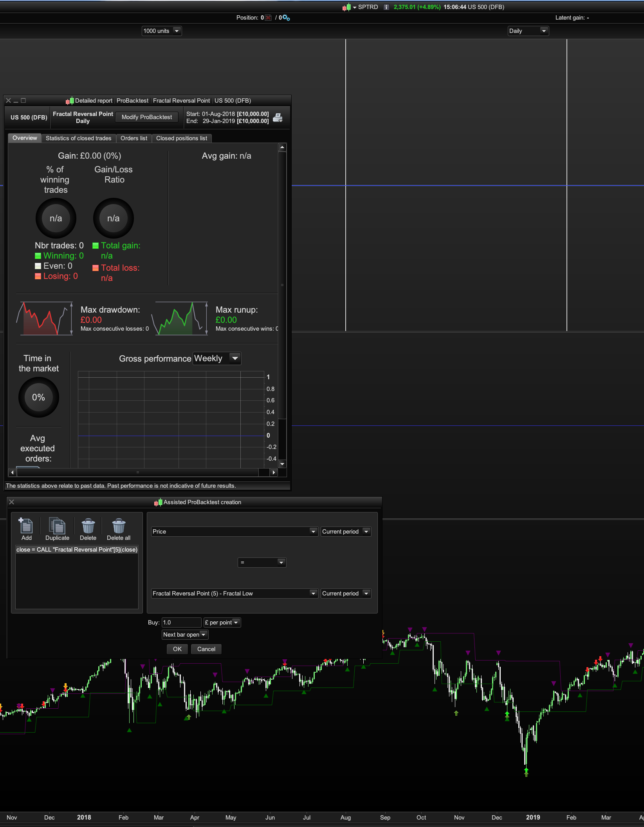
Task: Click the '2019' label on time axis
Action: [x=533, y=817]
